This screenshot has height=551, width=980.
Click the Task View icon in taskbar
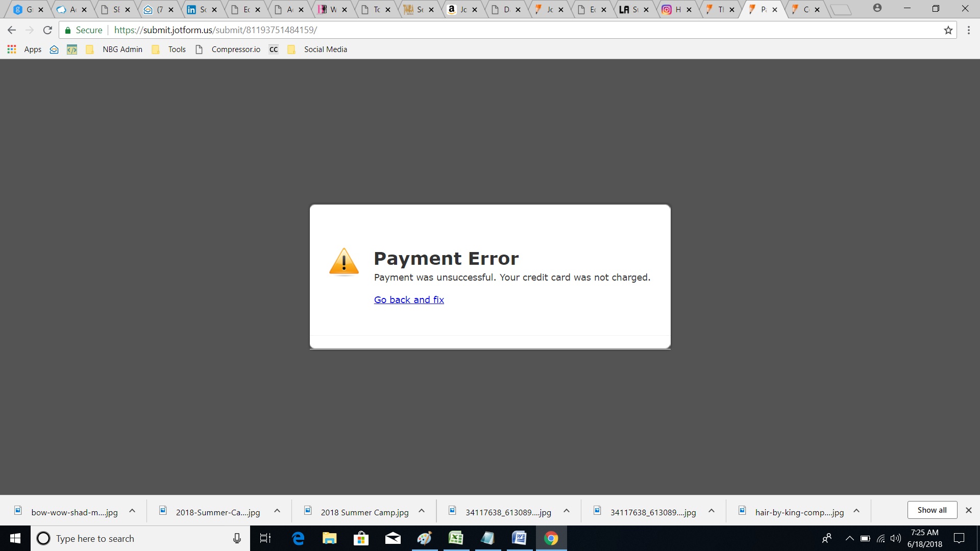click(x=265, y=538)
